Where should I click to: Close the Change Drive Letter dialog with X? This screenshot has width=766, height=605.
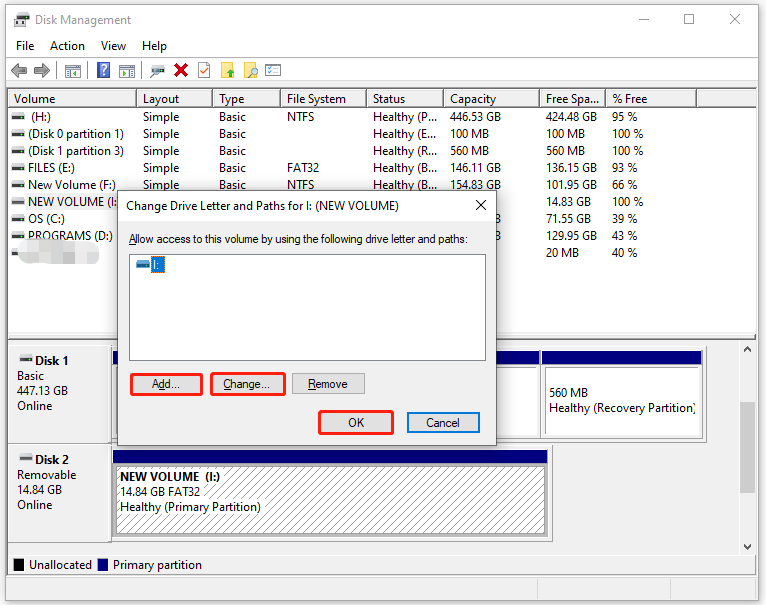(x=481, y=205)
